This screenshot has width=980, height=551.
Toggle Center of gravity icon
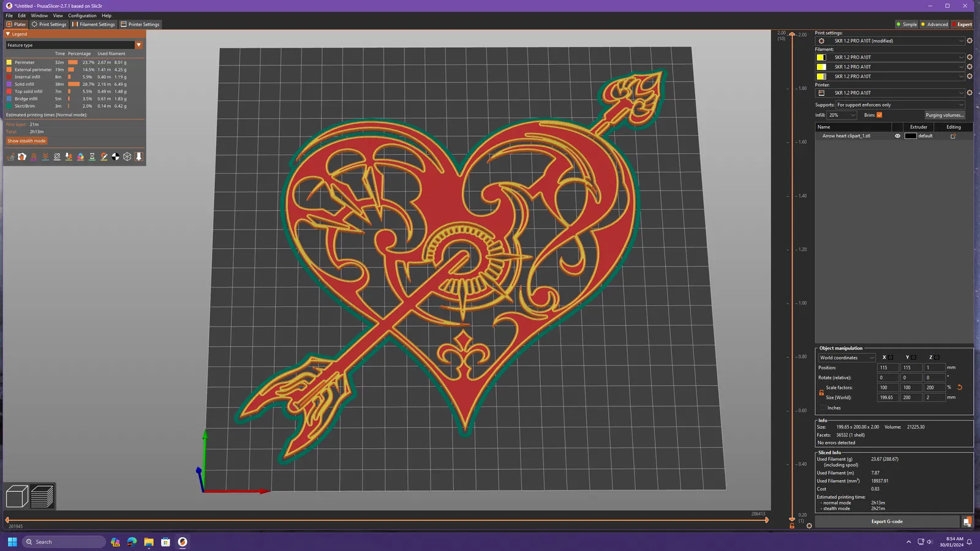pyautogui.click(x=116, y=157)
